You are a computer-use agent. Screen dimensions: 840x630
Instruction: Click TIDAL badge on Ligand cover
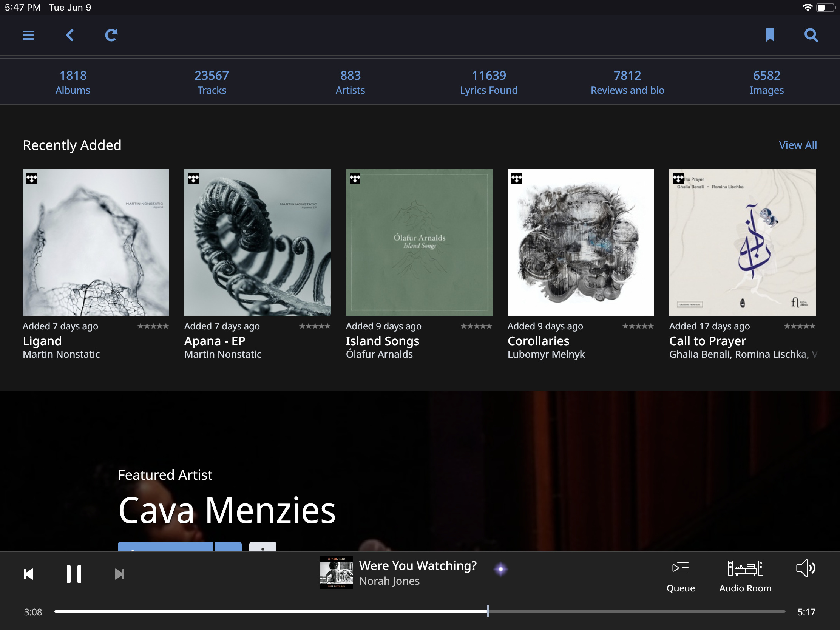tap(32, 178)
